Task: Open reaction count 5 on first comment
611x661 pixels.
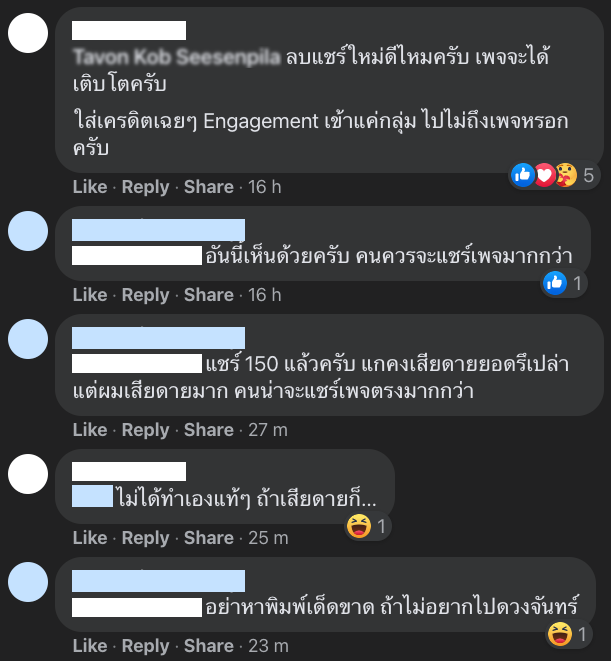Action: pos(589,175)
